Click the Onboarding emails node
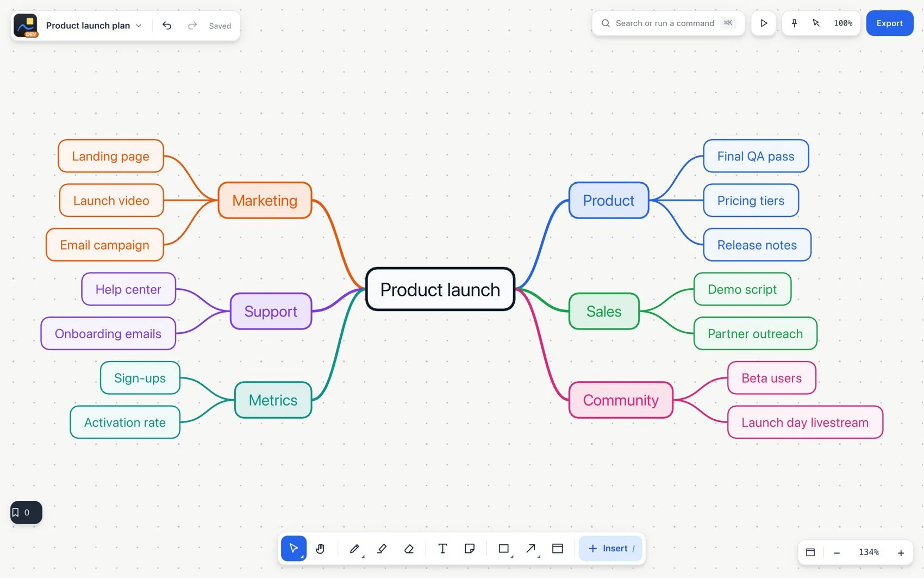Viewport: 924px width, 578px height. coord(108,333)
